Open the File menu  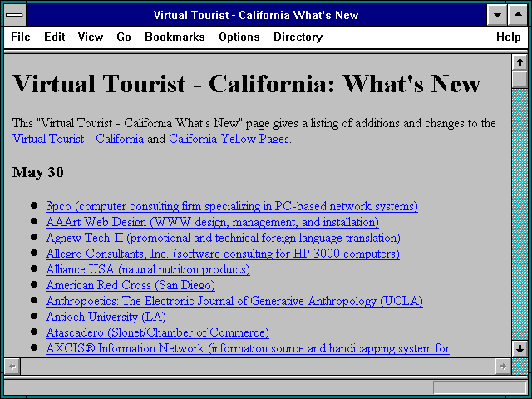20,37
